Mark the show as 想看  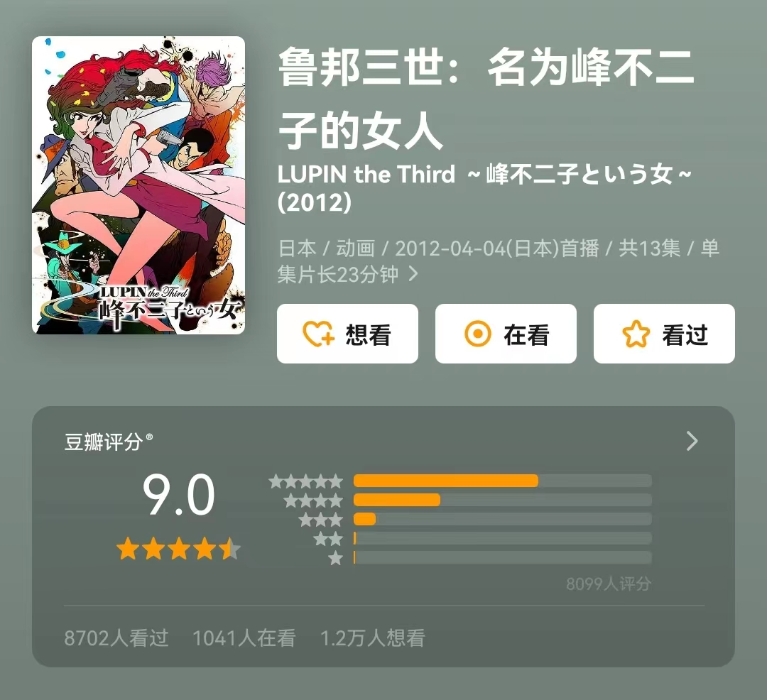coord(347,334)
